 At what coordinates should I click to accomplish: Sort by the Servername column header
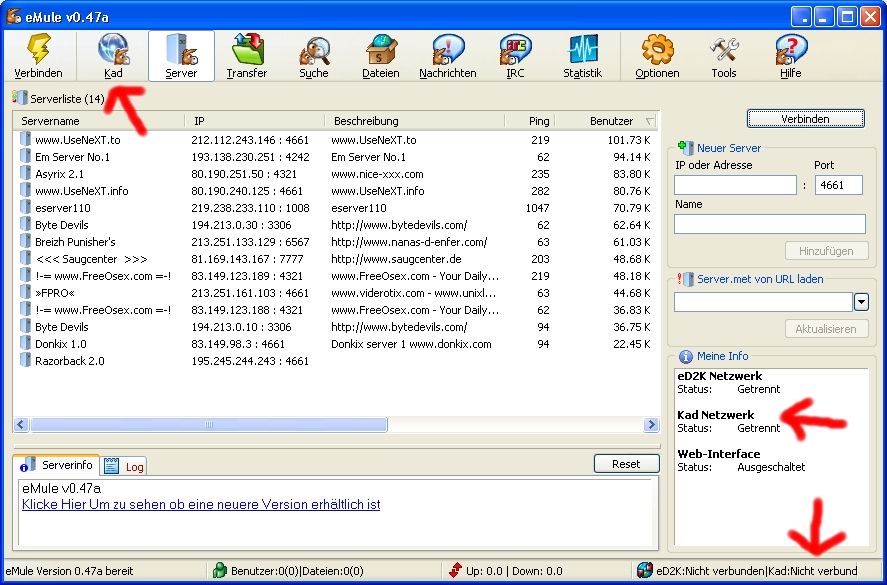point(99,121)
